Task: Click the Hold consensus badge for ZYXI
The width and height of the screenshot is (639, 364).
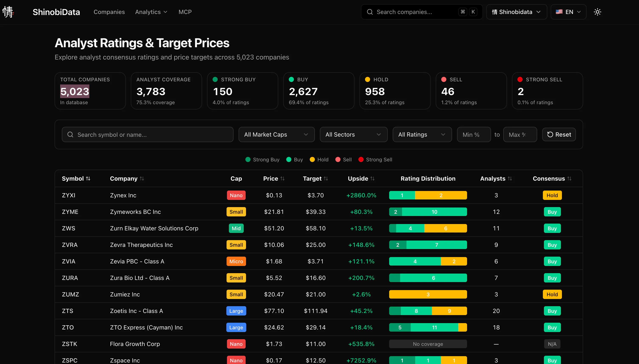Action: point(552,195)
